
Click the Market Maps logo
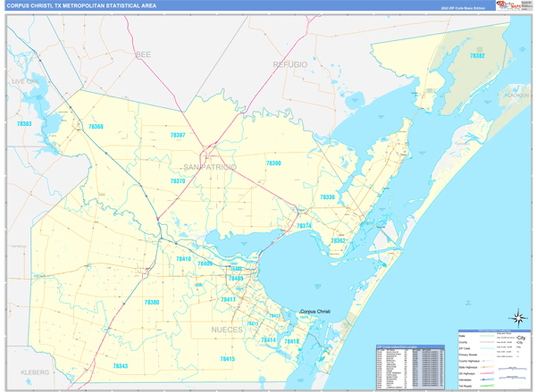508,6
